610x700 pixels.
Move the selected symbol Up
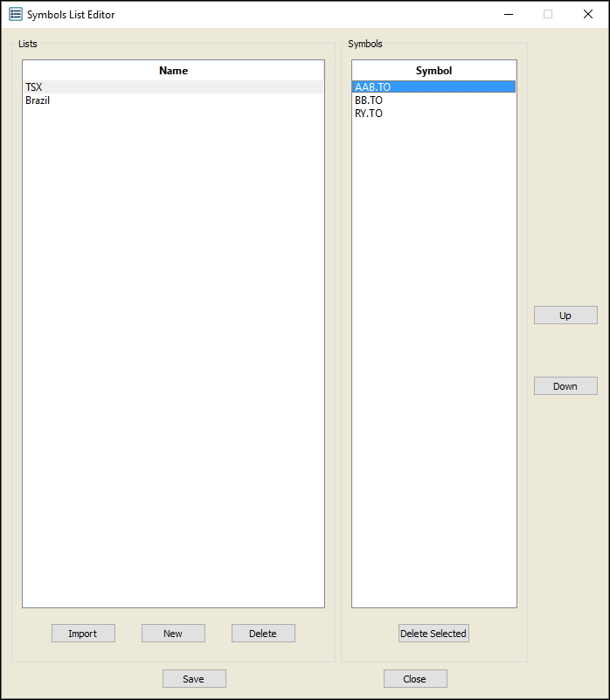(565, 315)
